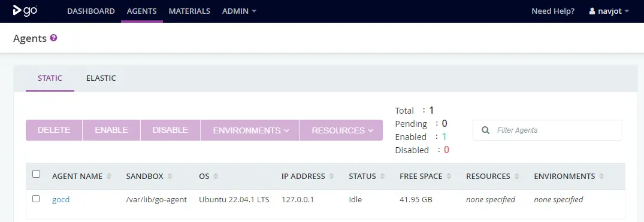Open the Resources dropdown button
This screenshot has width=644, height=222.
coord(341,130)
